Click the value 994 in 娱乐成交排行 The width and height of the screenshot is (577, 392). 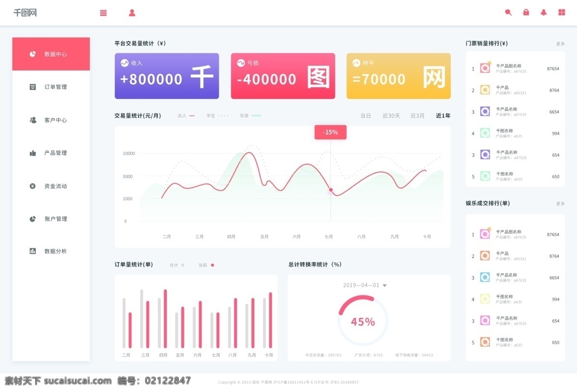pos(556,299)
